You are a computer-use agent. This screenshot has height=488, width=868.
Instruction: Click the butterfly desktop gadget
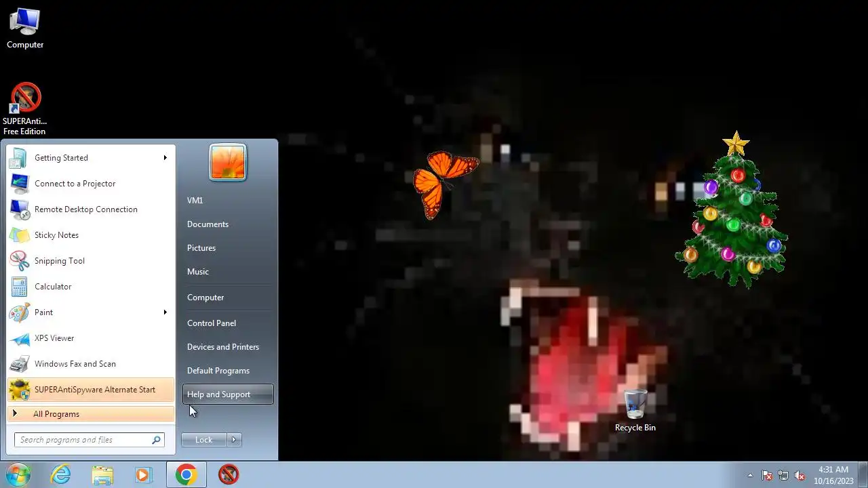click(x=444, y=184)
